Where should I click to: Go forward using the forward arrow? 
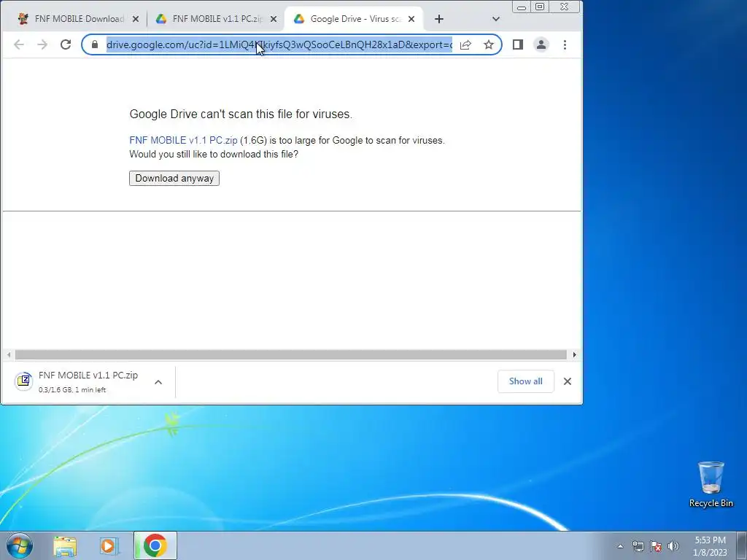coord(42,44)
